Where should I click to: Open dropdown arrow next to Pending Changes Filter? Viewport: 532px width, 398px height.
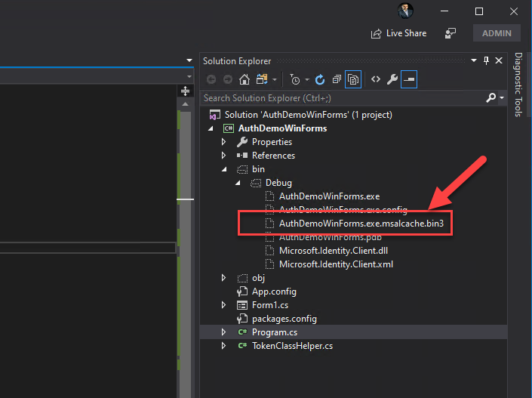tap(307, 80)
